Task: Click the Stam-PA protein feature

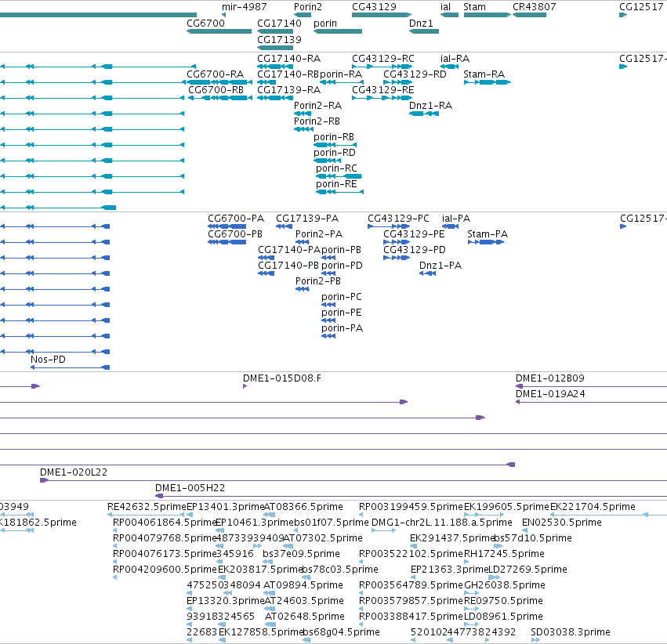Action: pos(486,242)
